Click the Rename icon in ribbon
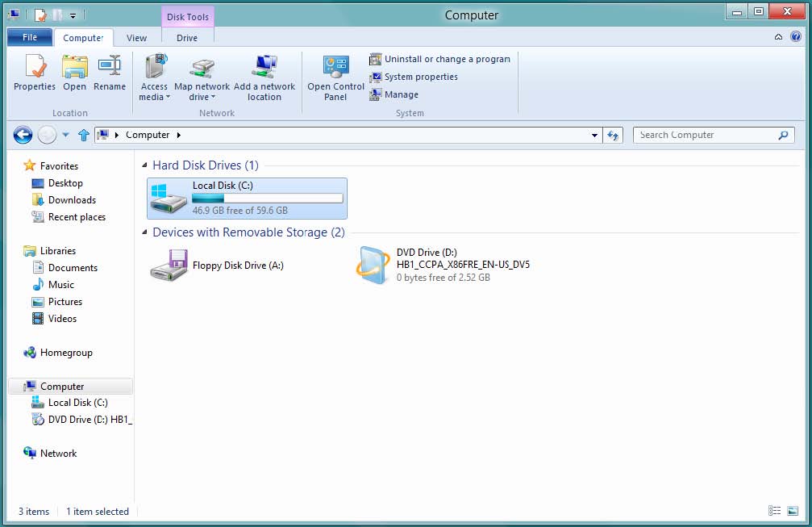This screenshot has height=527, width=812. tap(109, 67)
